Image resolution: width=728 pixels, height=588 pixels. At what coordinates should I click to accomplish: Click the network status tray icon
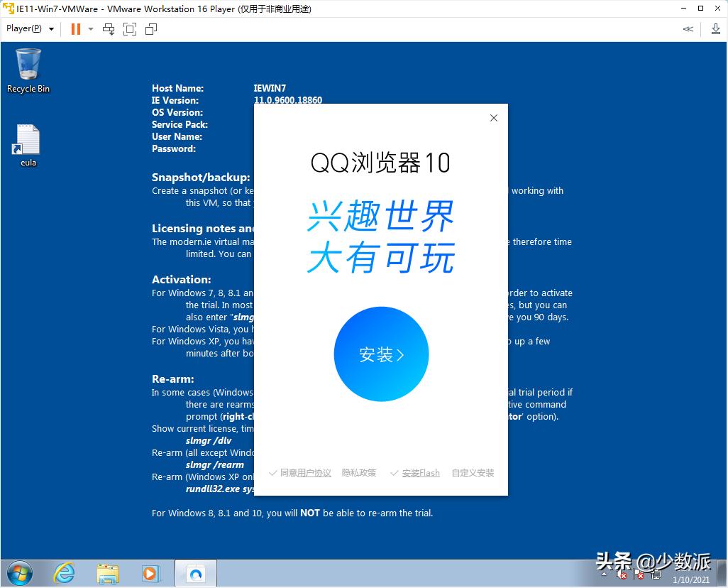(x=656, y=575)
